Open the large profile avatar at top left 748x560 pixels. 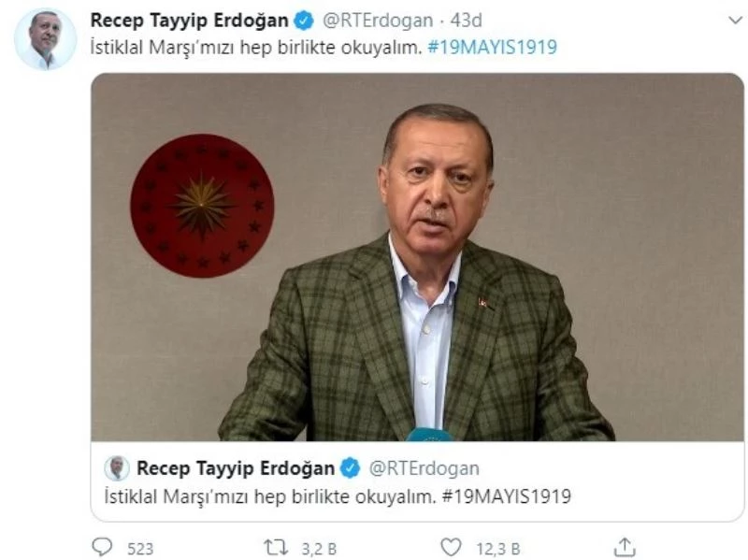coord(45,39)
